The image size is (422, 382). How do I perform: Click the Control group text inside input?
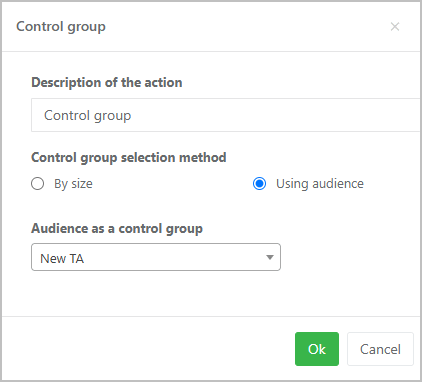(88, 116)
